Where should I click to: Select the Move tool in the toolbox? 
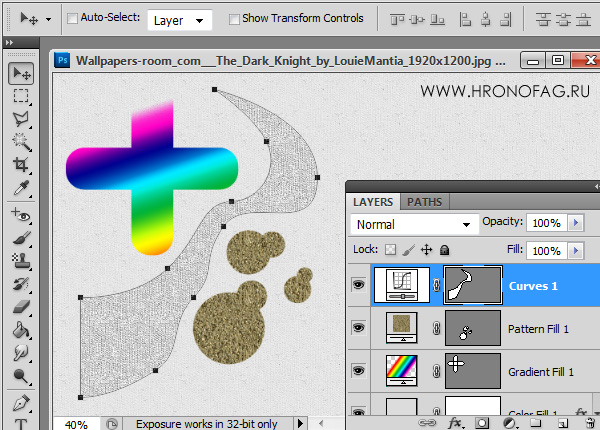[x=21, y=73]
